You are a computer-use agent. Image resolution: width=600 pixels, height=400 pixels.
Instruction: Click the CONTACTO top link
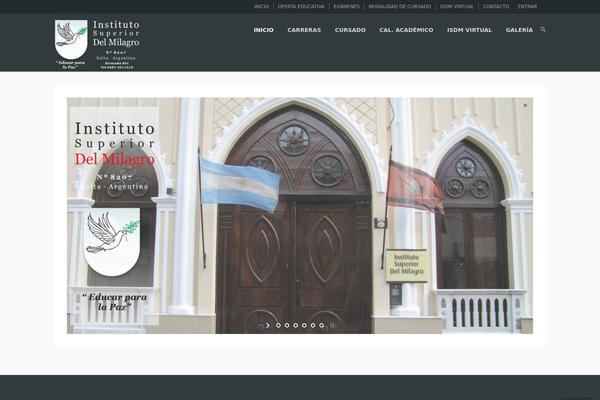(496, 7)
